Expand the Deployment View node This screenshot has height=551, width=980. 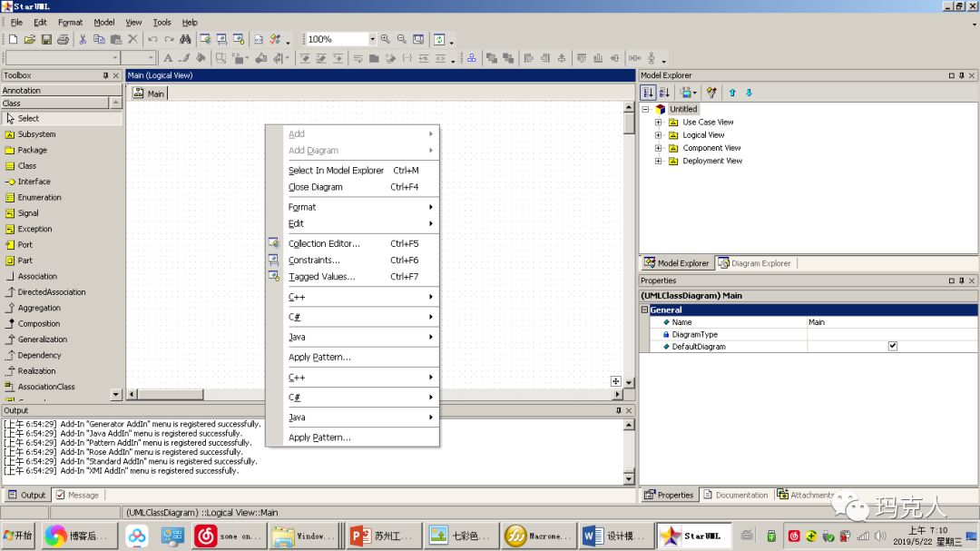658,161
